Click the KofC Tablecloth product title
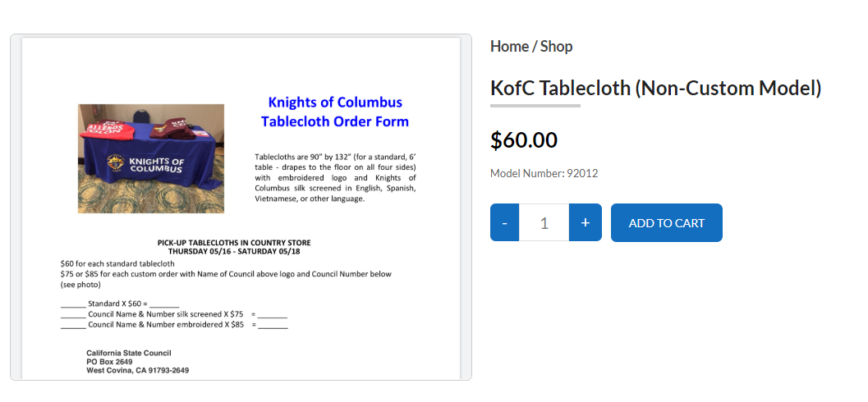Viewport: 868px width, 402px height. [x=655, y=88]
